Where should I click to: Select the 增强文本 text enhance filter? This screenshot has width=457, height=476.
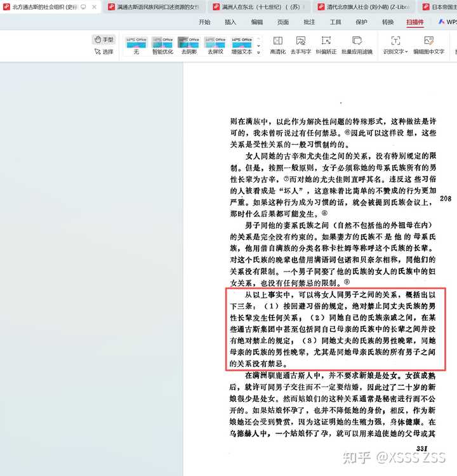point(242,44)
